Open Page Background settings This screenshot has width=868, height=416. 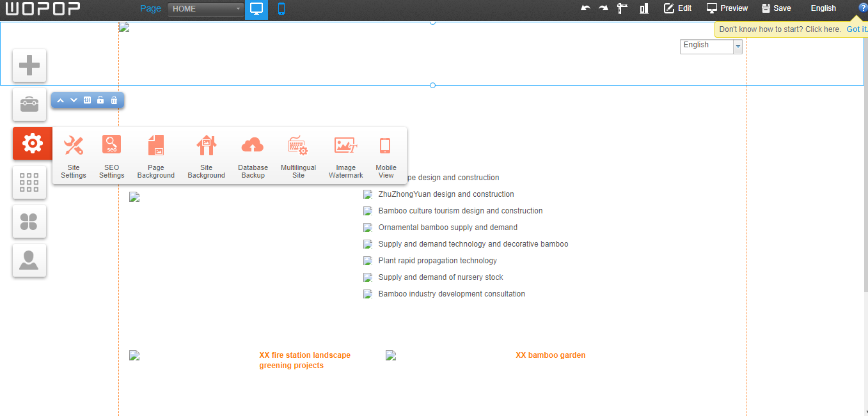(x=156, y=157)
